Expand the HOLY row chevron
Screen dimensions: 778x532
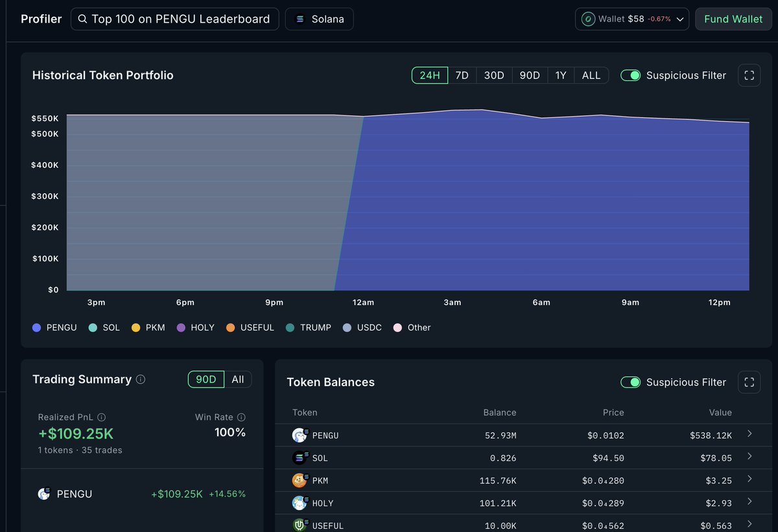pyautogui.click(x=749, y=502)
